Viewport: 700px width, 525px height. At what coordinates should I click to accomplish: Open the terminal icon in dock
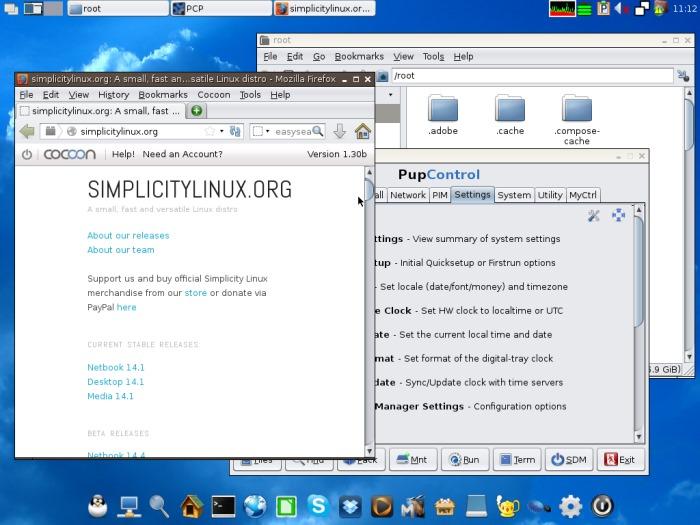coord(223,506)
